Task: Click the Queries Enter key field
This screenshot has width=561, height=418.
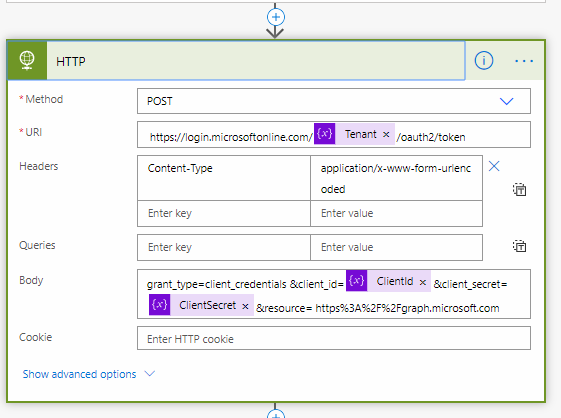Action: [x=224, y=247]
